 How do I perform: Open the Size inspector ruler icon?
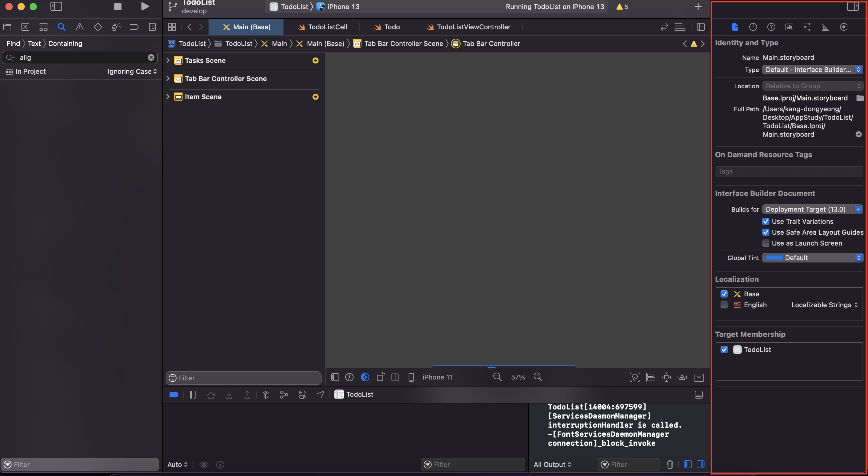click(825, 27)
